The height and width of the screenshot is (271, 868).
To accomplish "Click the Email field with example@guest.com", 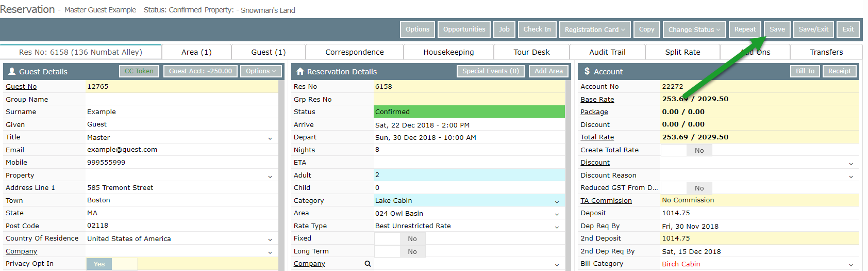I will 182,150.
